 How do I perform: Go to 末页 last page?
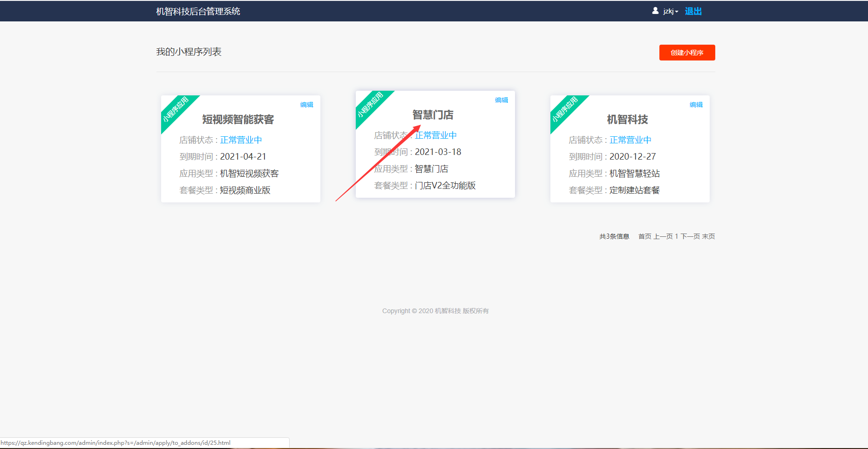(x=708, y=236)
